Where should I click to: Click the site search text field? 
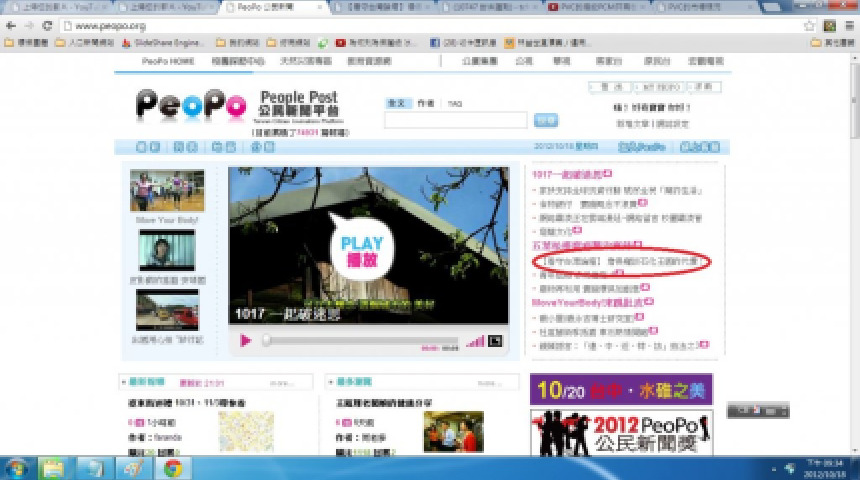[x=455, y=120]
